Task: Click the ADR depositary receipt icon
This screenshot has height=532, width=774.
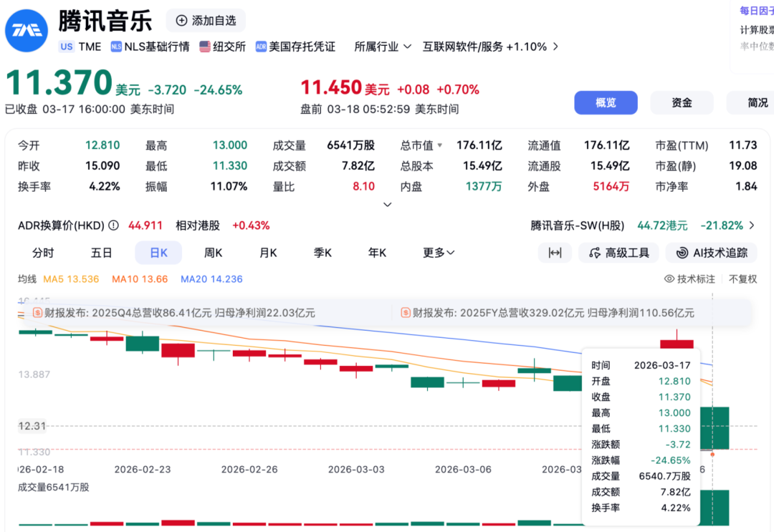Action: coord(261,47)
